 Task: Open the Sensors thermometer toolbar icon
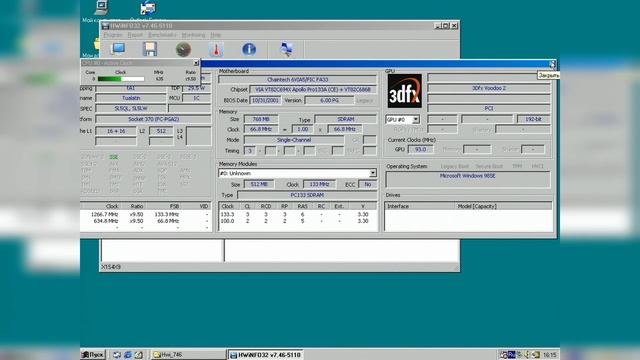pos(216,49)
